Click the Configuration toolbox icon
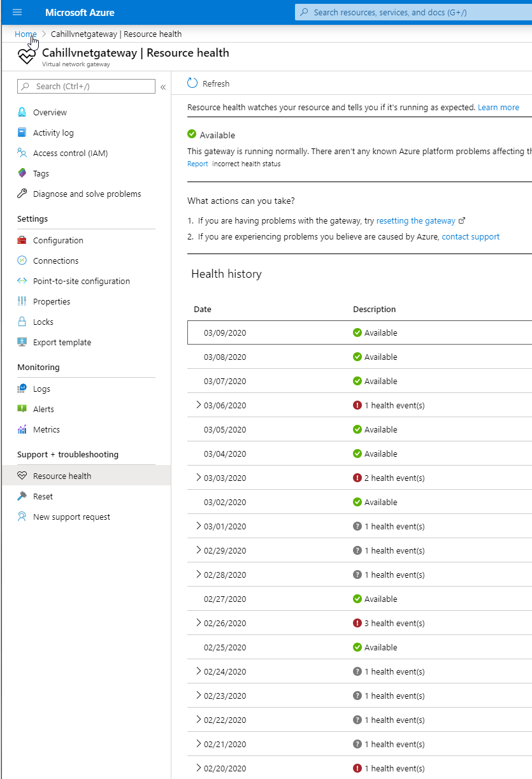 click(x=22, y=240)
